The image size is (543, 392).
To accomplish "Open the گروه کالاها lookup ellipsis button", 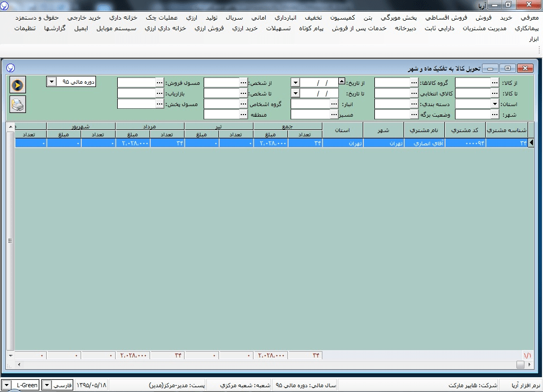I will point(414,83).
